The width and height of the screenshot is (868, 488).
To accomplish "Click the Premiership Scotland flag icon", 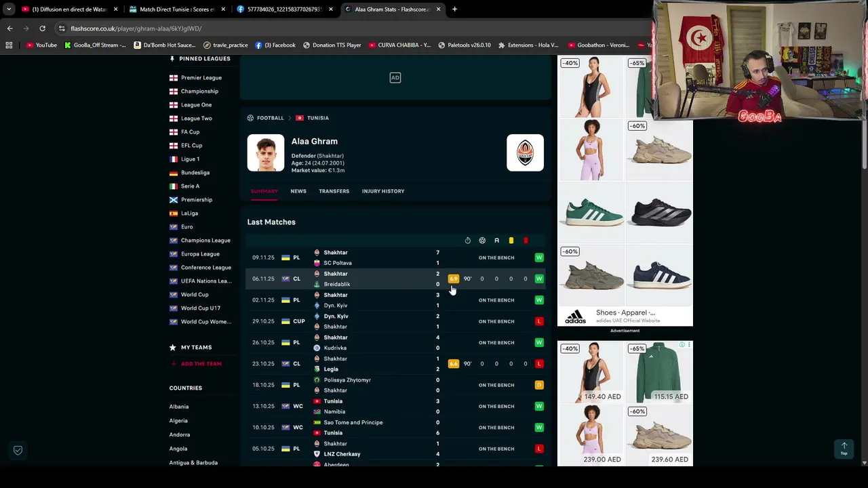I will point(174,200).
